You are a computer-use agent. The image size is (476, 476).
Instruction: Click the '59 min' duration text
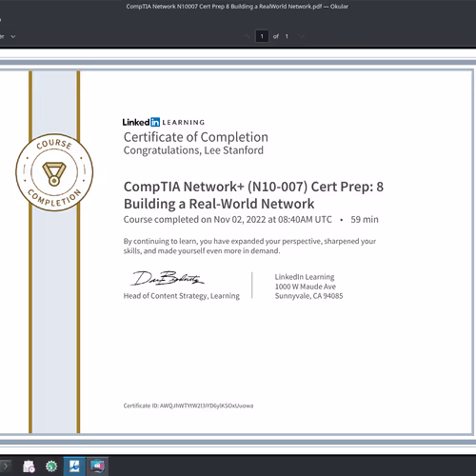click(365, 219)
